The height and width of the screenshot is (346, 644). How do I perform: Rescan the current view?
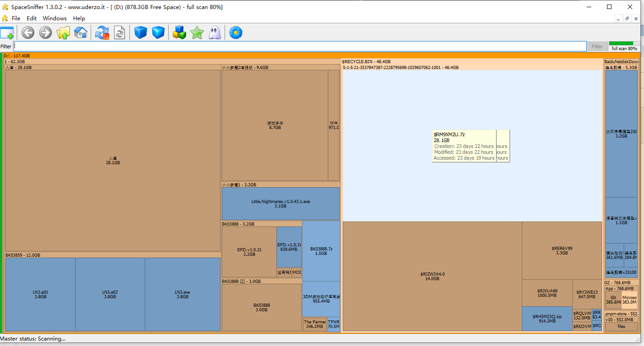(120, 32)
